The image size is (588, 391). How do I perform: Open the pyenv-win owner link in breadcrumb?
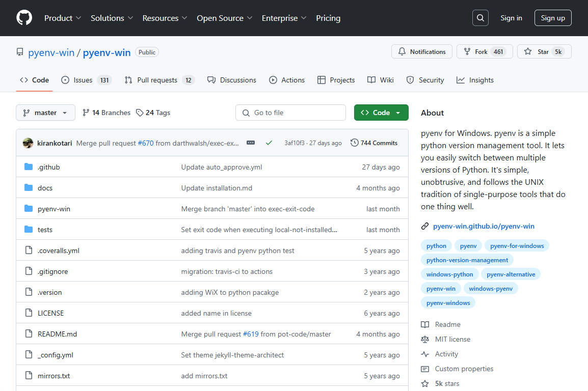pos(51,52)
